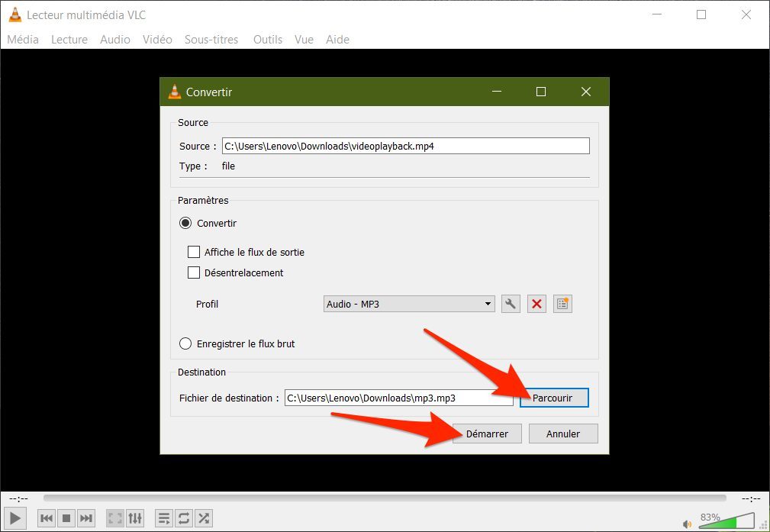The height and width of the screenshot is (532, 770).
Task: Stop playback with the stop button
Action: click(x=66, y=518)
